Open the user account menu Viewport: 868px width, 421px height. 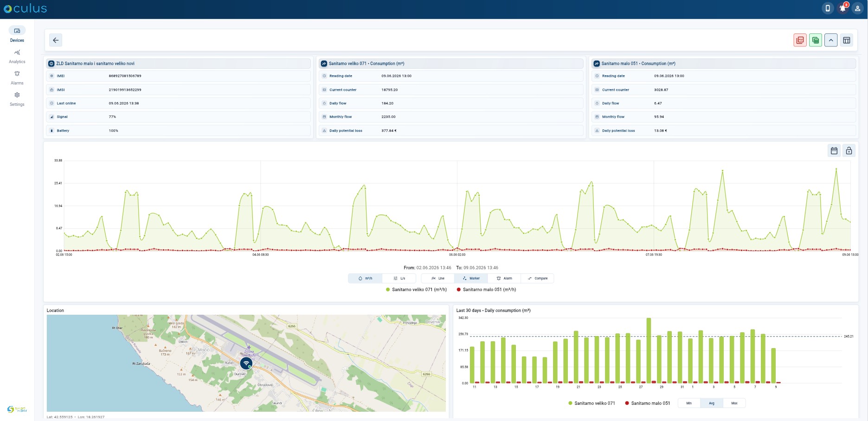click(x=858, y=8)
